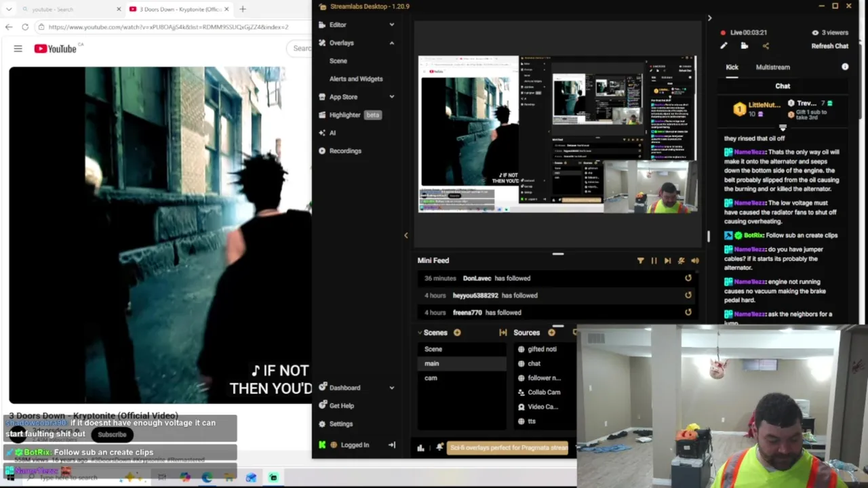The height and width of the screenshot is (488, 868).
Task: Add a new scene with plus icon
Action: [457, 333]
